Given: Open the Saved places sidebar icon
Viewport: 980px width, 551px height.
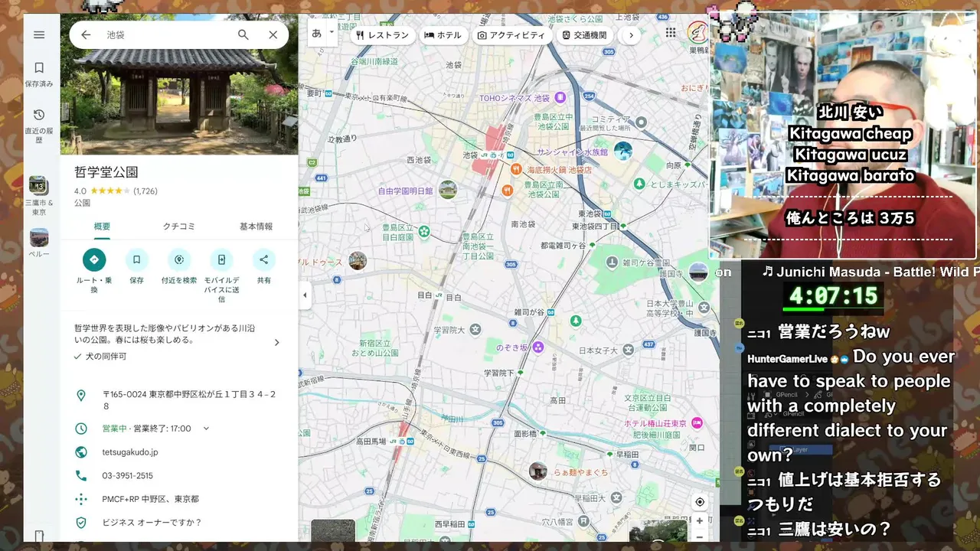Looking at the screenshot, I should [x=39, y=73].
